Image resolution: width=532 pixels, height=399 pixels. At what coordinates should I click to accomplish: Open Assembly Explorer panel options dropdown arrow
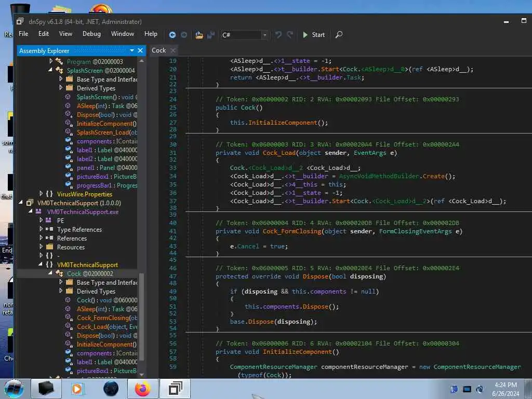(x=131, y=50)
